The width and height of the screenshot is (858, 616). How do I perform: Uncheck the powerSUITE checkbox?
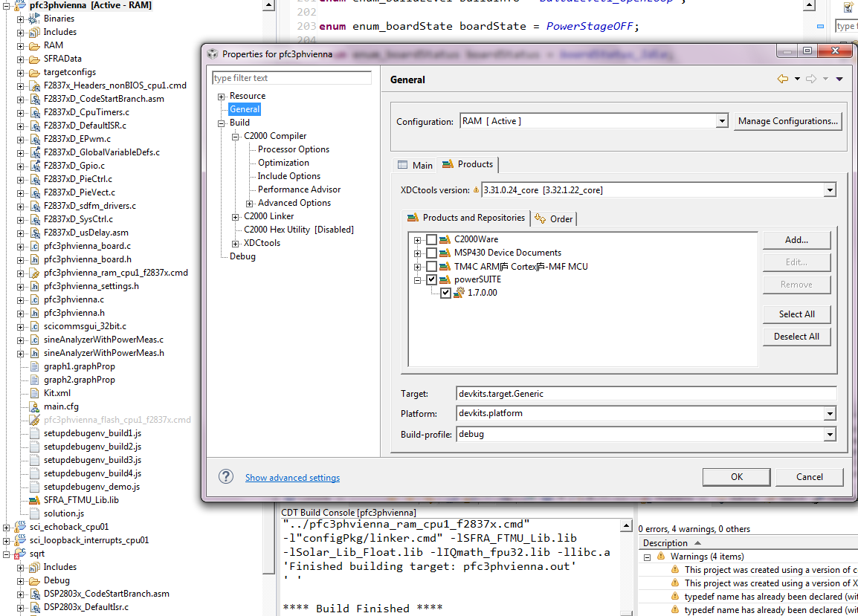[432, 279]
